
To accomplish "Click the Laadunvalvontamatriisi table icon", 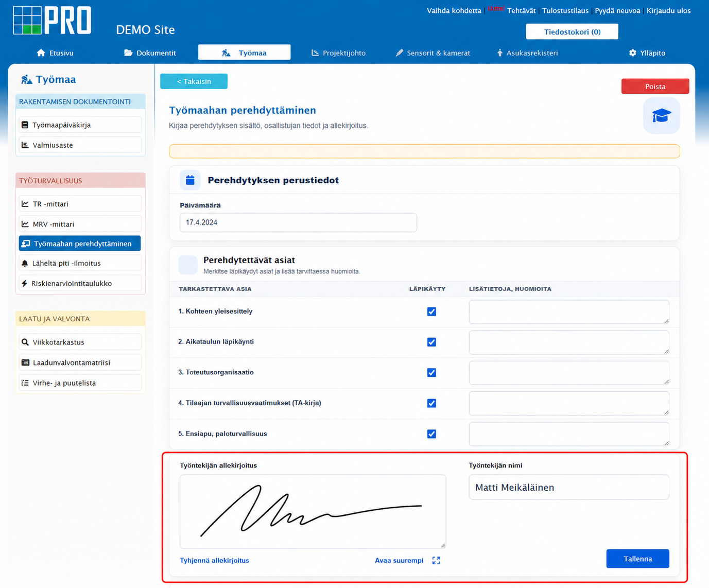I will coord(25,362).
